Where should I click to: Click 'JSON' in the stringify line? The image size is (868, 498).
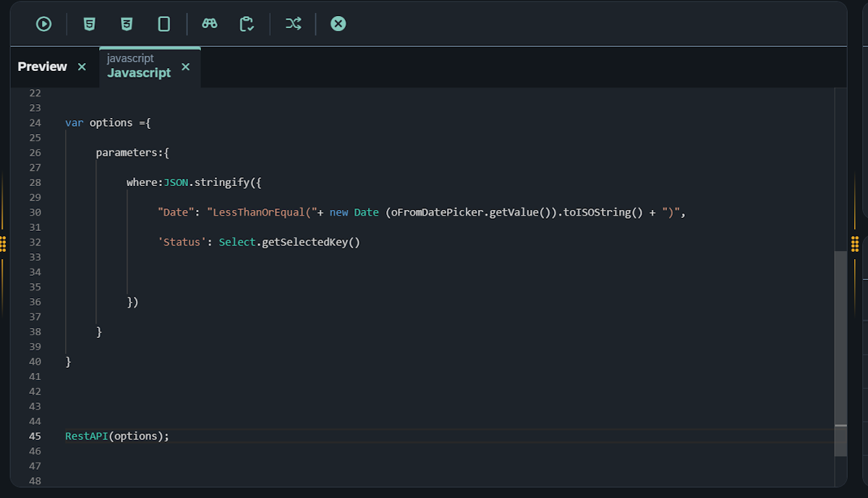pyautogui.click(x=176, y=182)
